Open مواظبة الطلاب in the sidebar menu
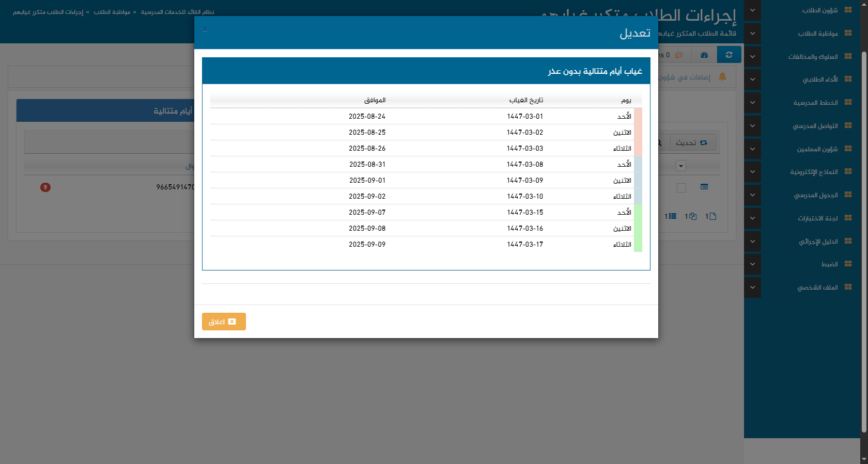The height and width of the screenshot is (464, 868). [x=817, y=34]
